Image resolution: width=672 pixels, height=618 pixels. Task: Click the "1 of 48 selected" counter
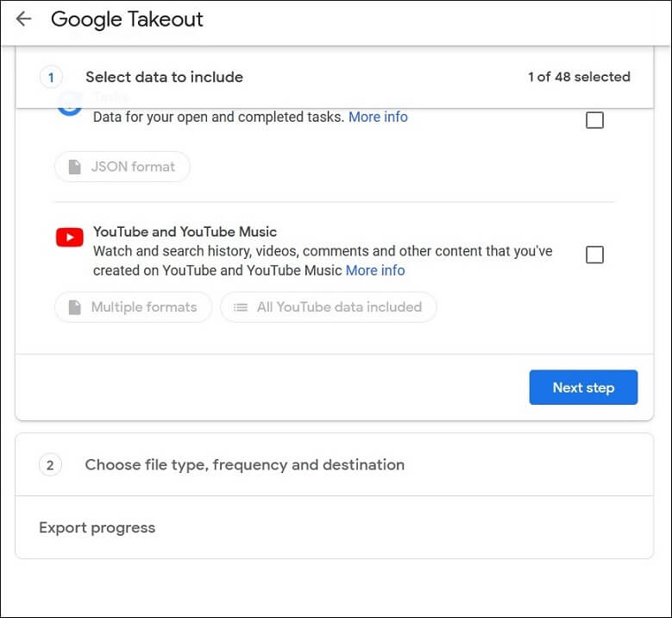(579, 77)
